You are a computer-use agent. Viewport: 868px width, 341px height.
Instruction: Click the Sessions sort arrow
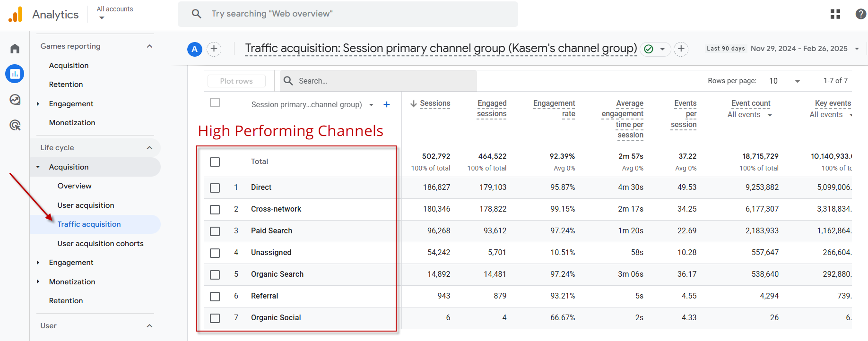(414, 103)
